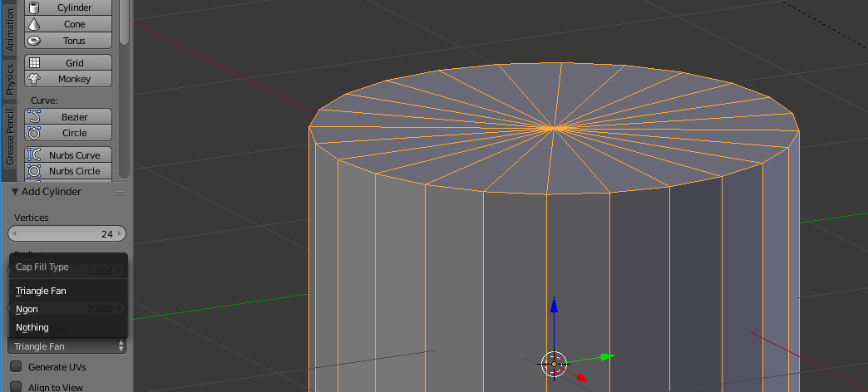Screen dimensions: 868x392
Task: Collapse the Add Cylinder panel
Action: [x=15, y=192]
